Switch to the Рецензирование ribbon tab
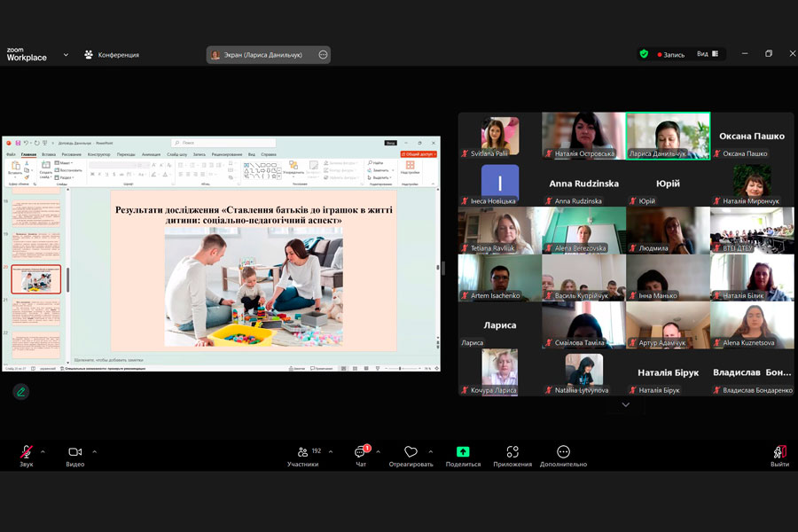This screenshot has width=798, height=532. 227,154
